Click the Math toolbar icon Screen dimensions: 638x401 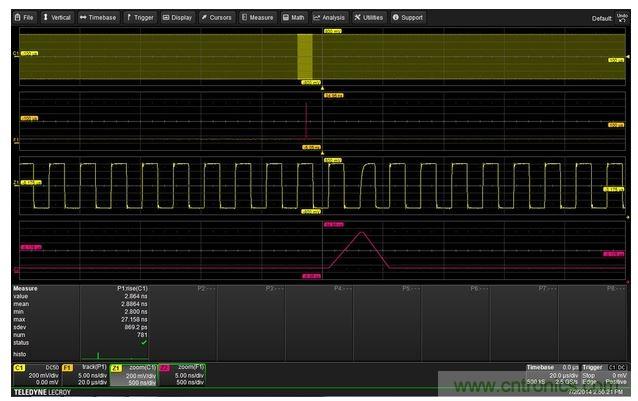pos(293,17)
